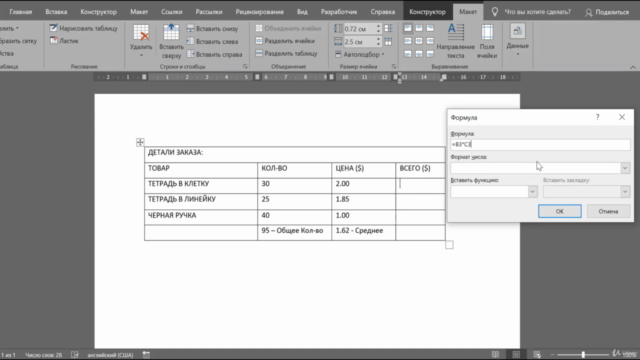Close the Формула dialog with X
Viewport: 640px width, 360px height.
pos(622,117)
